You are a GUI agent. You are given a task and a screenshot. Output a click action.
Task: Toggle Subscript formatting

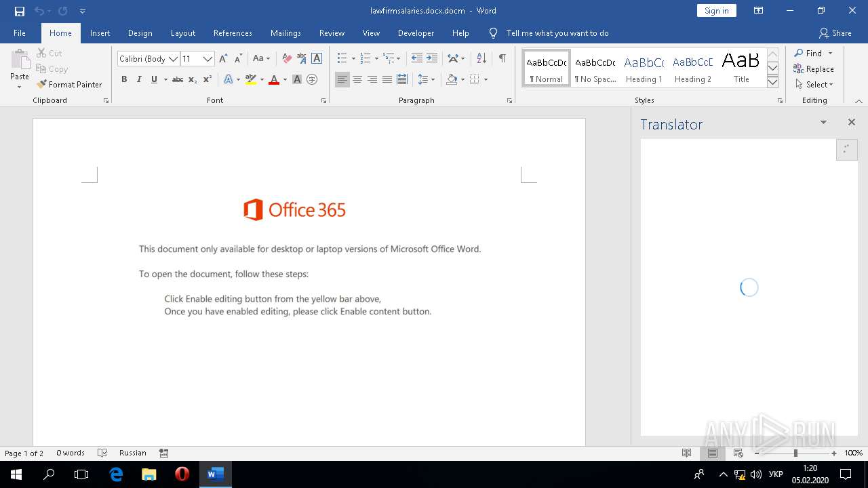[x=193, y=79]
